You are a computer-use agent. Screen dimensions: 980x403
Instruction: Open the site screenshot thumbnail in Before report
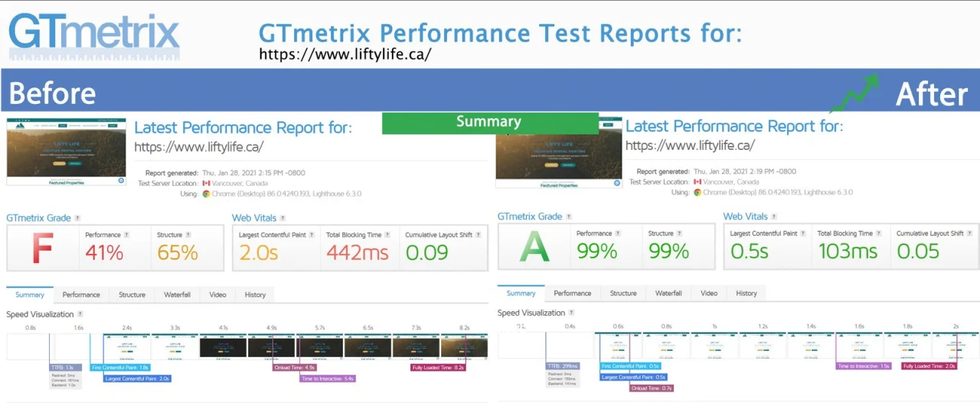[66, 152]
